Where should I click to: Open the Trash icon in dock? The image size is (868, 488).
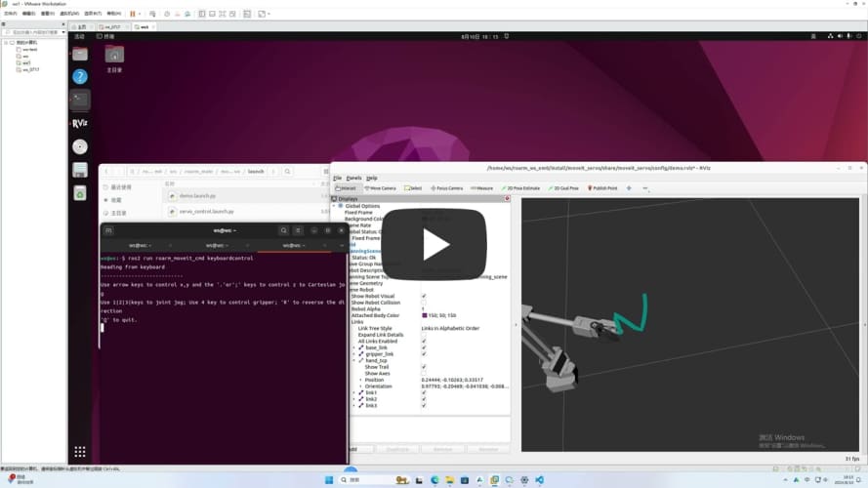[x=80, y=193]
